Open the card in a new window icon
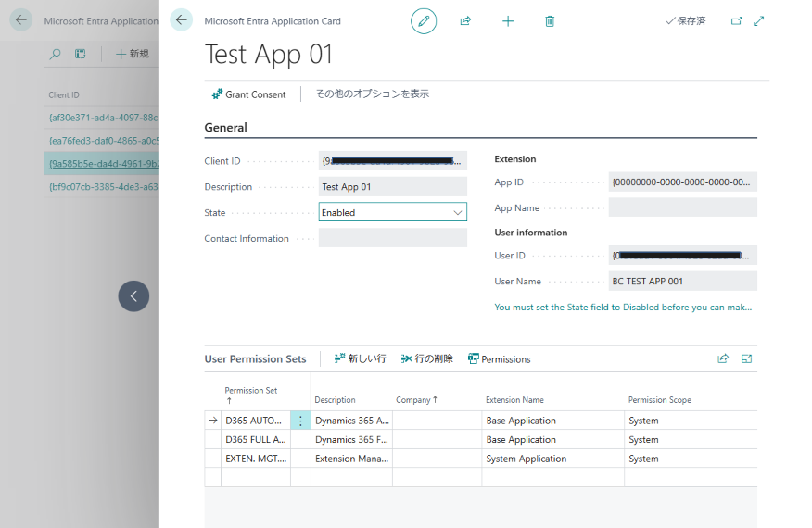This screenshot has width=812, height=528. tap(736, 21)
